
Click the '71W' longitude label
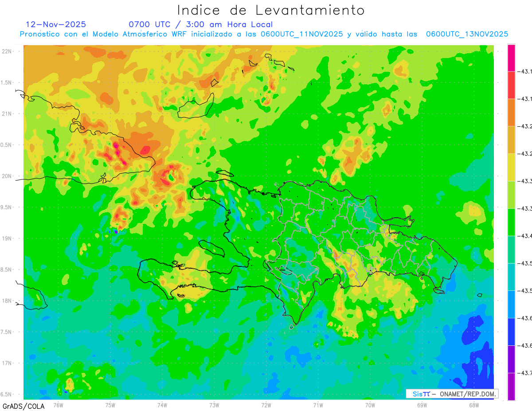coord(318,405)
